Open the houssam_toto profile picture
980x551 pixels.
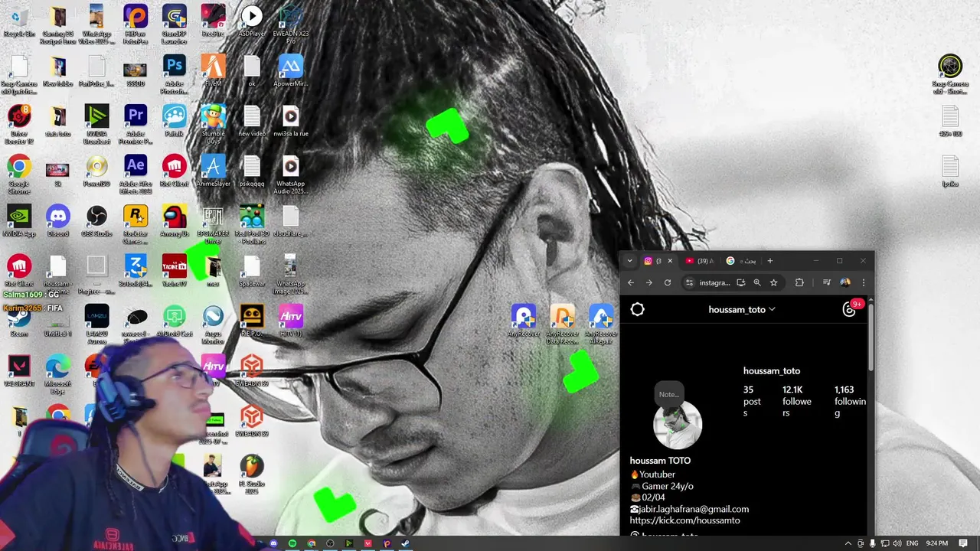678,425
